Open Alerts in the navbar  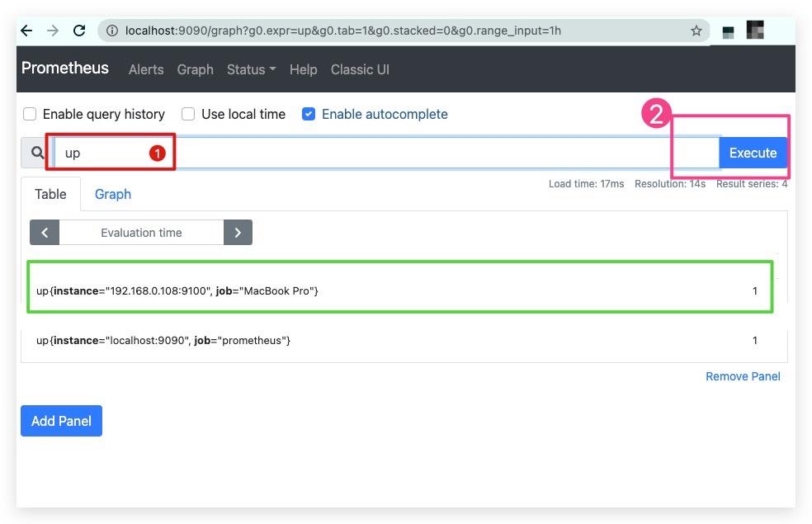(146, 69)
